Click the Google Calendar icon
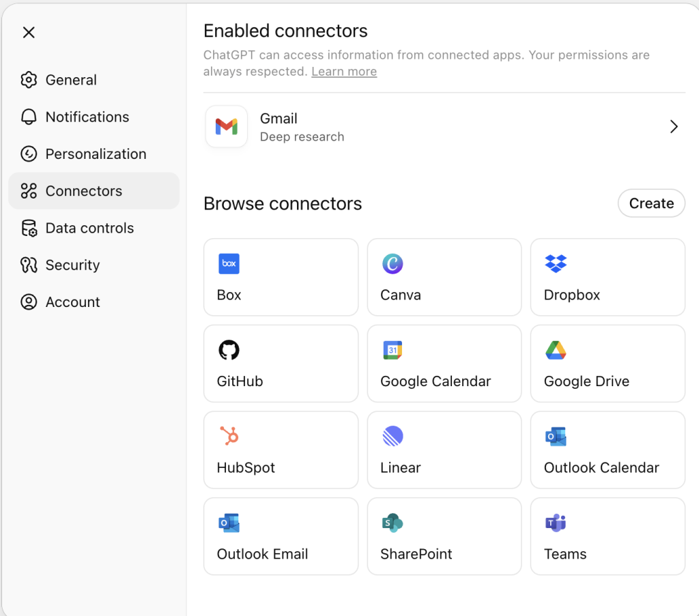This screenshot has height=616, width=699. [393, 350]
